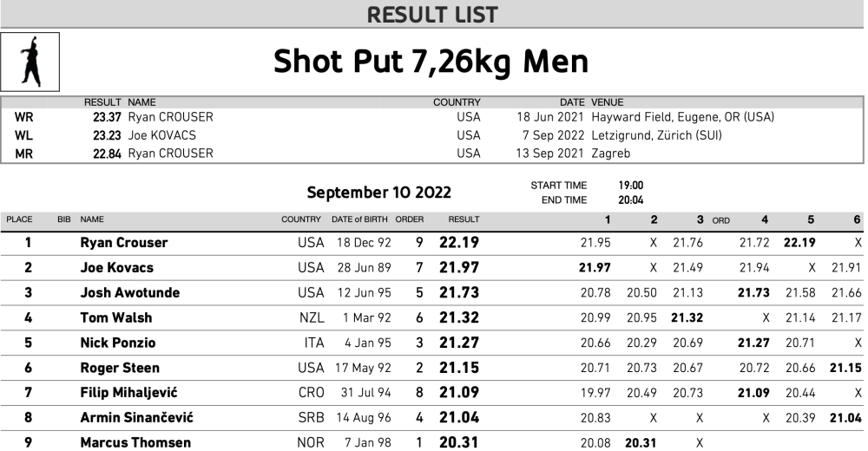Image resolution: width=868 pixels, height=451 pixels.
Task: Select the Shot Put 7,26kg Men title
Action: click(x=431, y=62)
